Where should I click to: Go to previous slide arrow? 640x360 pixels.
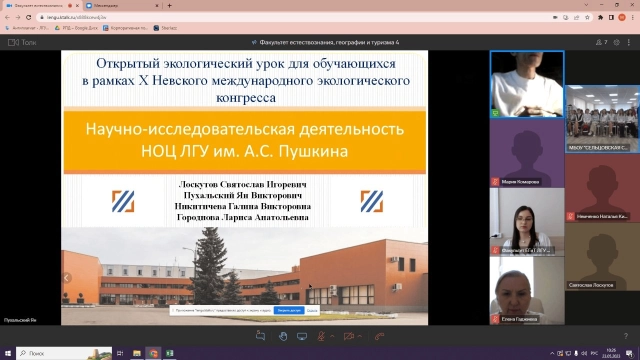67,278
